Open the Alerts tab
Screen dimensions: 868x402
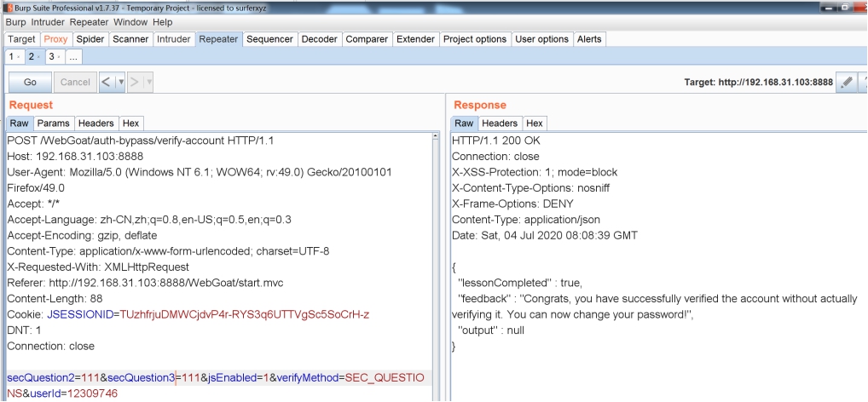[x=589, y=39]
